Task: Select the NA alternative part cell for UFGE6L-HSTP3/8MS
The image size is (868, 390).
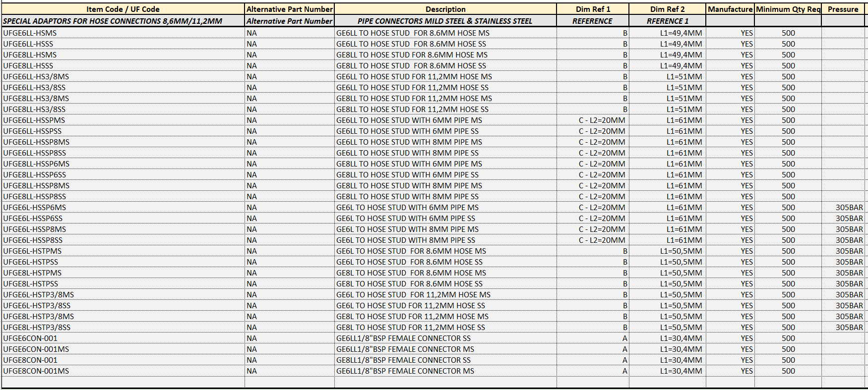Action: pyautogui.click(x=252, y=294)
